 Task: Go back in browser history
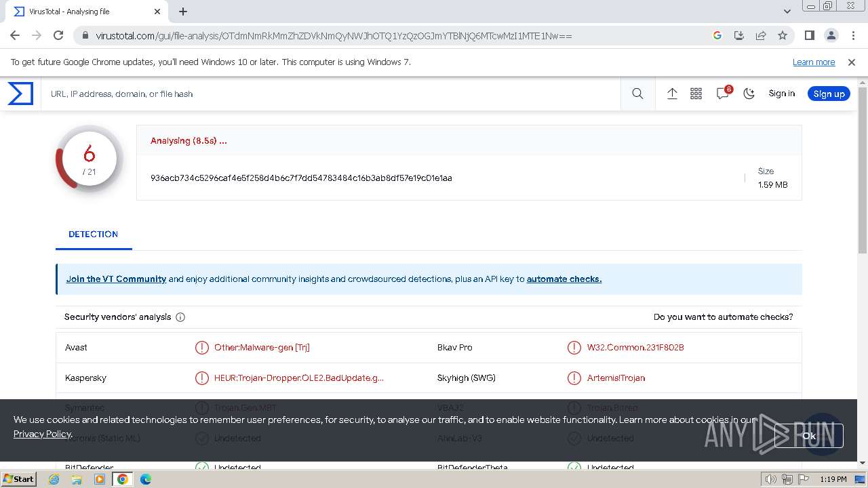point(15,35)
